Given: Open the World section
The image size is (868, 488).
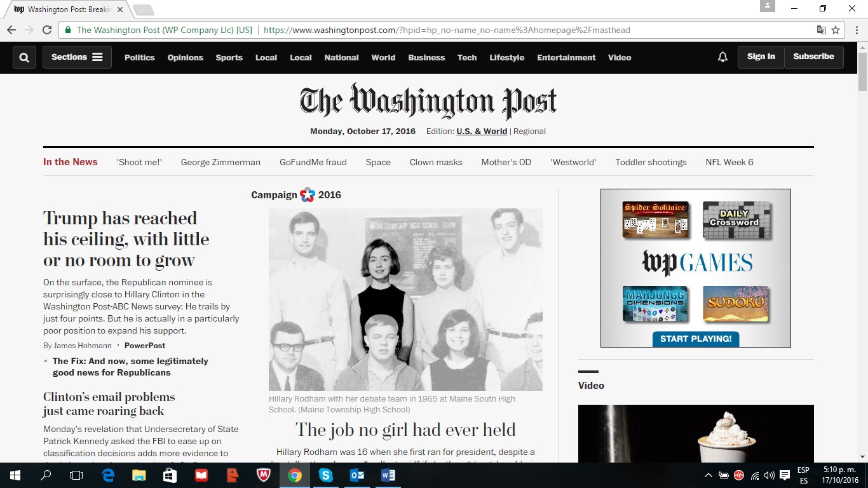Looking at the screenshot, I should coord(383,57).
